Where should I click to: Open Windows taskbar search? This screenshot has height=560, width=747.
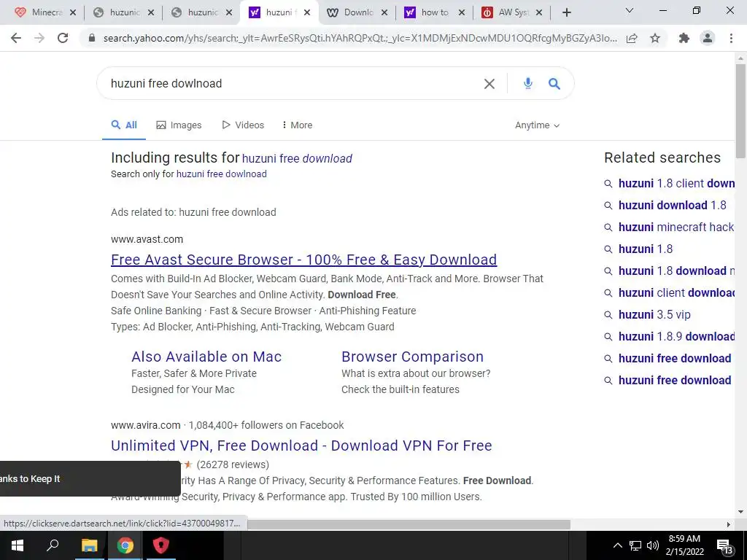(53, 545)
